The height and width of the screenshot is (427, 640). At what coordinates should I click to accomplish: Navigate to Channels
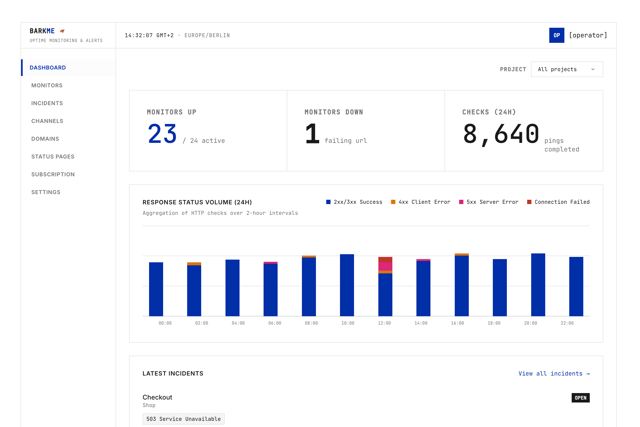(x=47, y=121)
